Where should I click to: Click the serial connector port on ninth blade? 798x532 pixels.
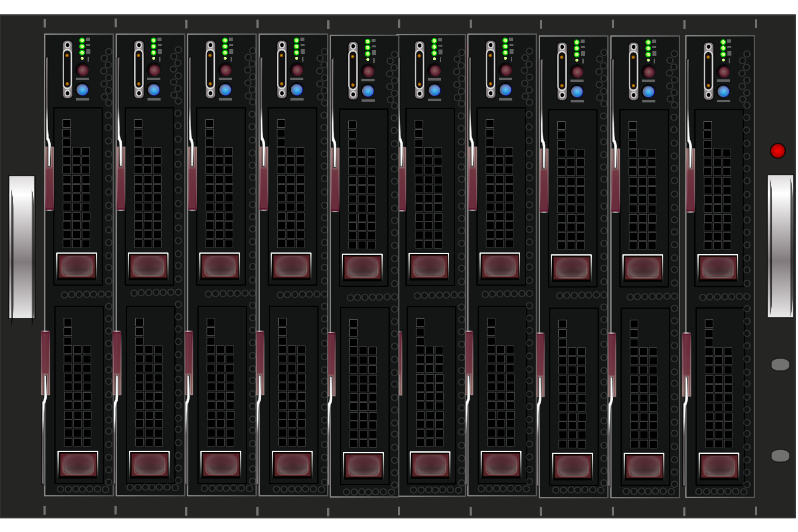[x=633, y=71]
